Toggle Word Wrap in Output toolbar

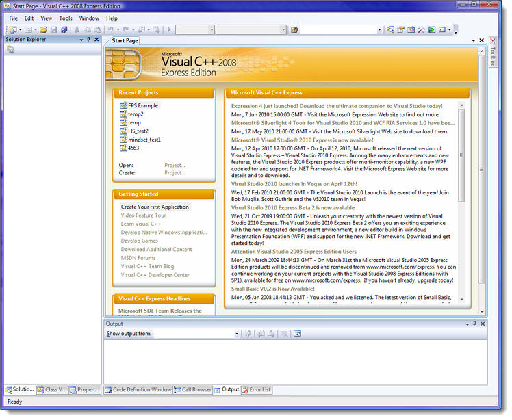pyautogui.click(x=298, y=334)
